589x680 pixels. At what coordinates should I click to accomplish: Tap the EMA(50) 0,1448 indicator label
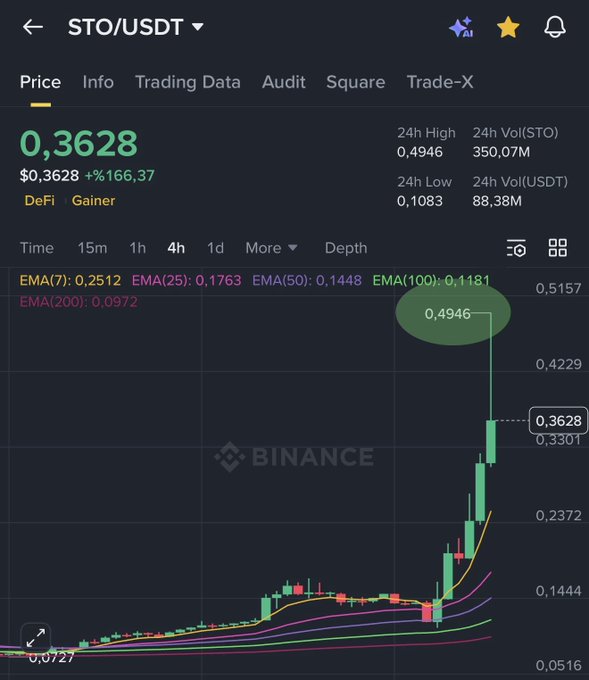pos(307,281)
